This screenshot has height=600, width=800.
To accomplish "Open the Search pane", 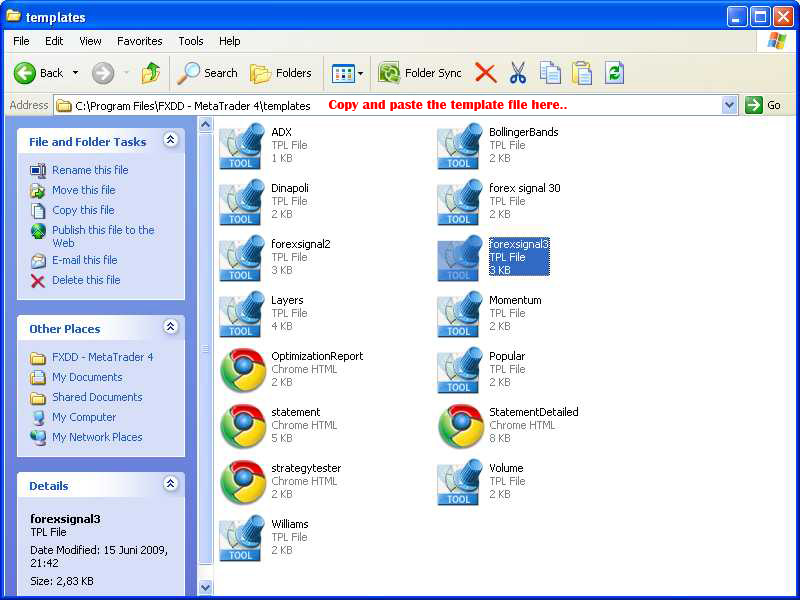I will point(208,73).
